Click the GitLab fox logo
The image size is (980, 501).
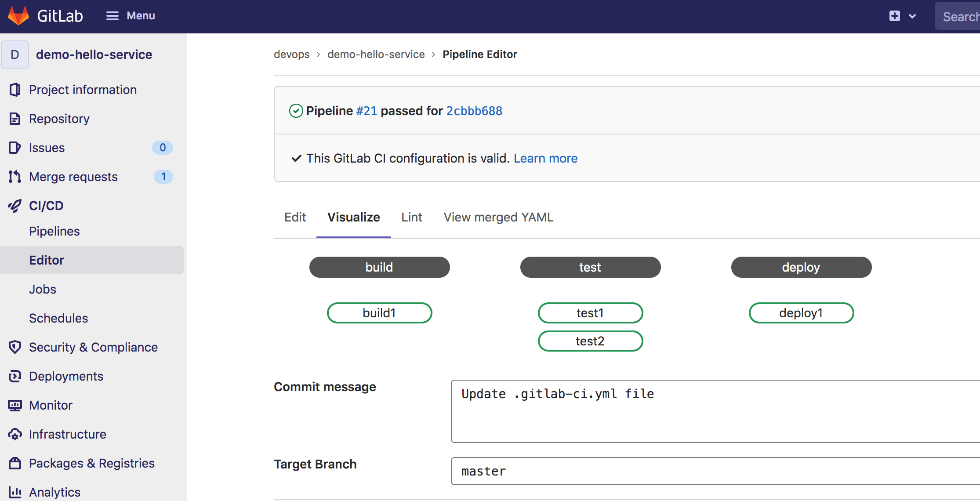point(18,16)
